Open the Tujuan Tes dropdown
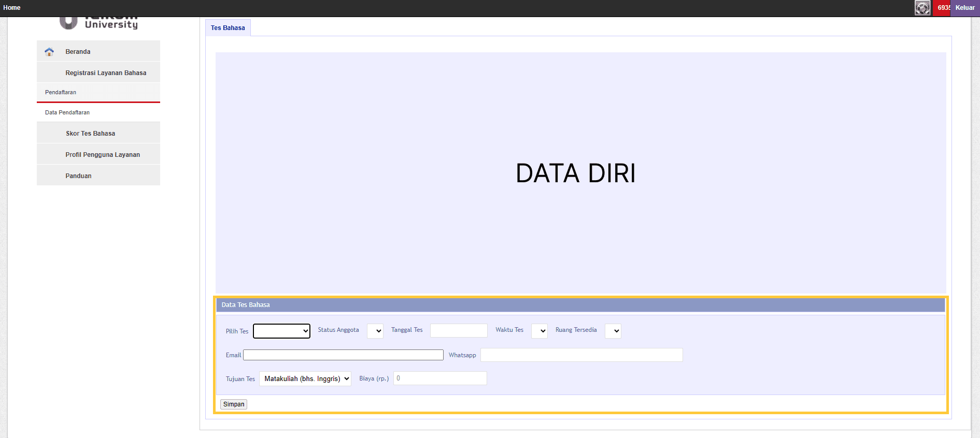This screenshot has width=980, height=438. click(x=305, y=379)
